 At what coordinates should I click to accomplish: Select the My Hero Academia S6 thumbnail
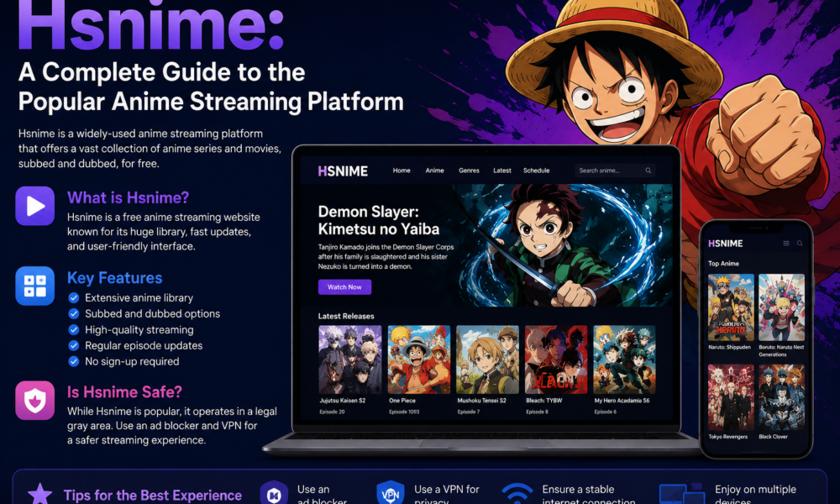pyautogui.click(x=625, y=360)
